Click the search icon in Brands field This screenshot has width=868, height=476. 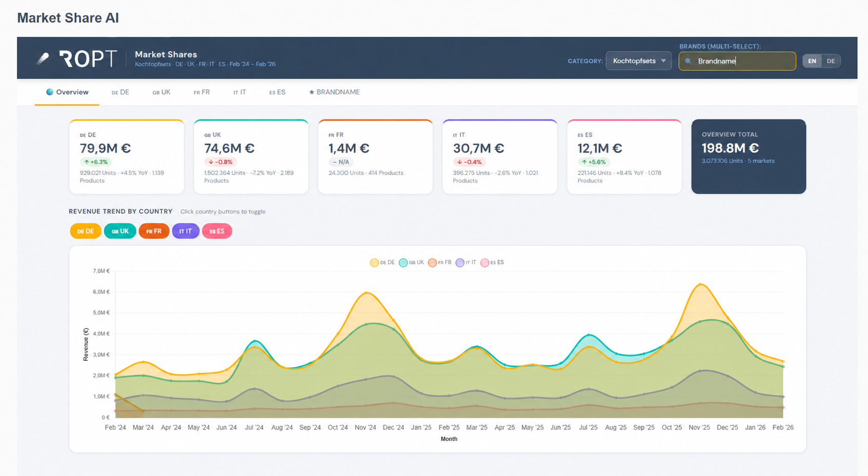point(688,61)
